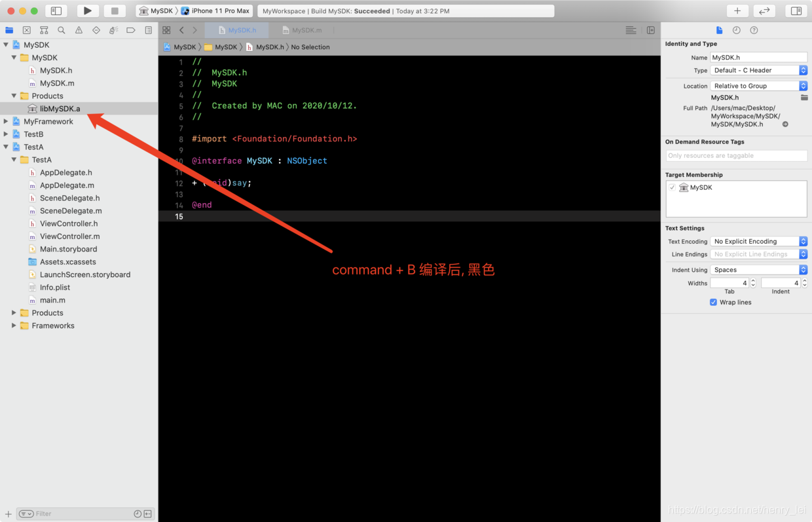The image size is (812, 522).
Task: Show the History inspector tab
Action: click(x=737, y=30)
